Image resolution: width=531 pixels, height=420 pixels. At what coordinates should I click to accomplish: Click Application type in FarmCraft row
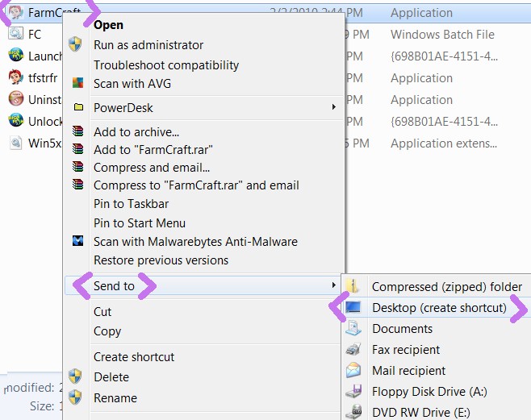pyautogui.click(x=421, y=13)
